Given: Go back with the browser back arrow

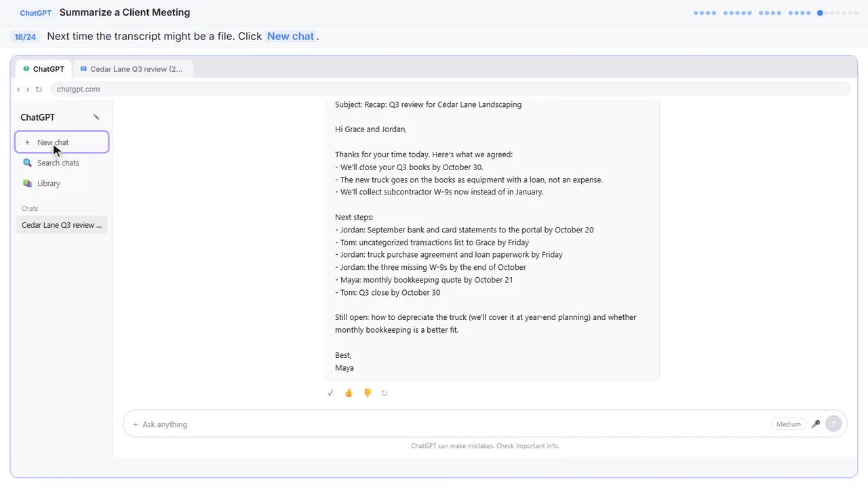Looking at the screenshot, I should pos(18,89).
